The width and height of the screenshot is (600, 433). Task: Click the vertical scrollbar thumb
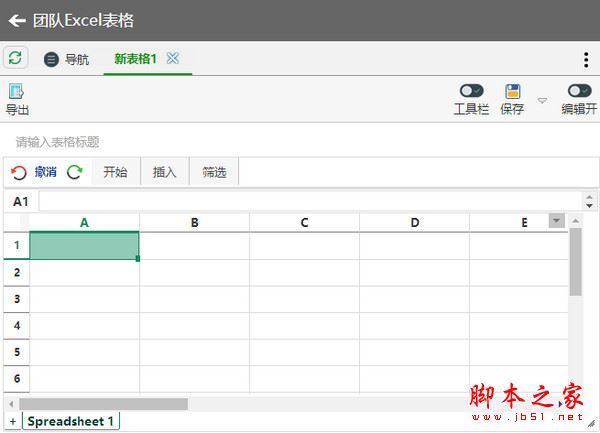tap(576, 262)
